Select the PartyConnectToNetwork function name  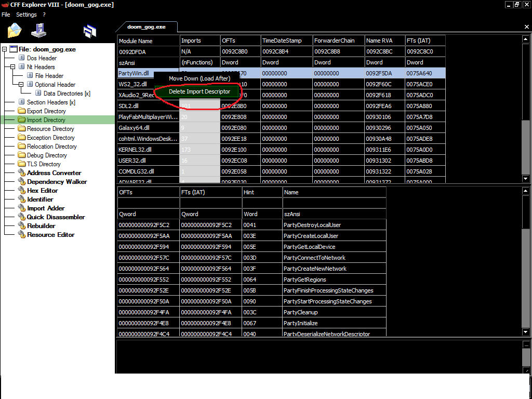tap(314, 258)
